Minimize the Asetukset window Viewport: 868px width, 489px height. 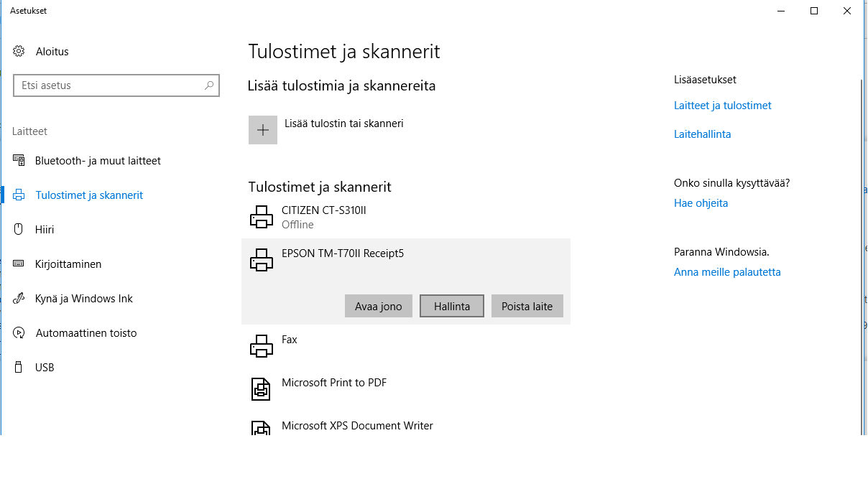[781, 11]
